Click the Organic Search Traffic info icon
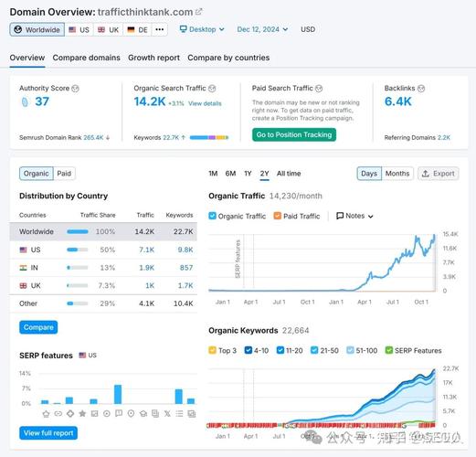This screenshot has width=476, height=457. [212, 89]
